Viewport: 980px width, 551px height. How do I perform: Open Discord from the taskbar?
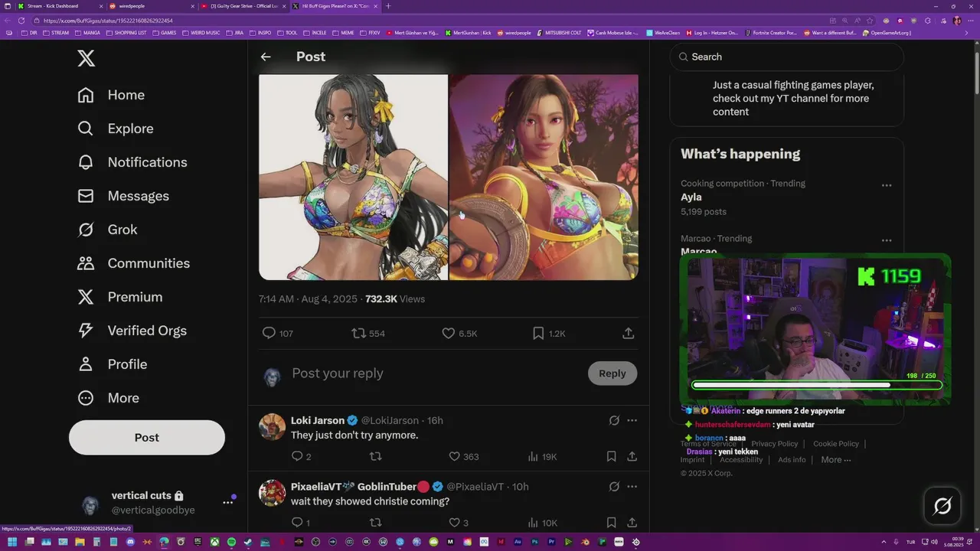coord(129,542)
